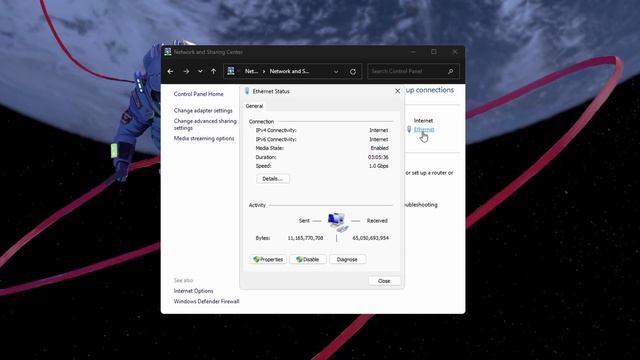The image size is (640, 360).
Task: Open Internet Options link
Action: [x=193, y=291]
